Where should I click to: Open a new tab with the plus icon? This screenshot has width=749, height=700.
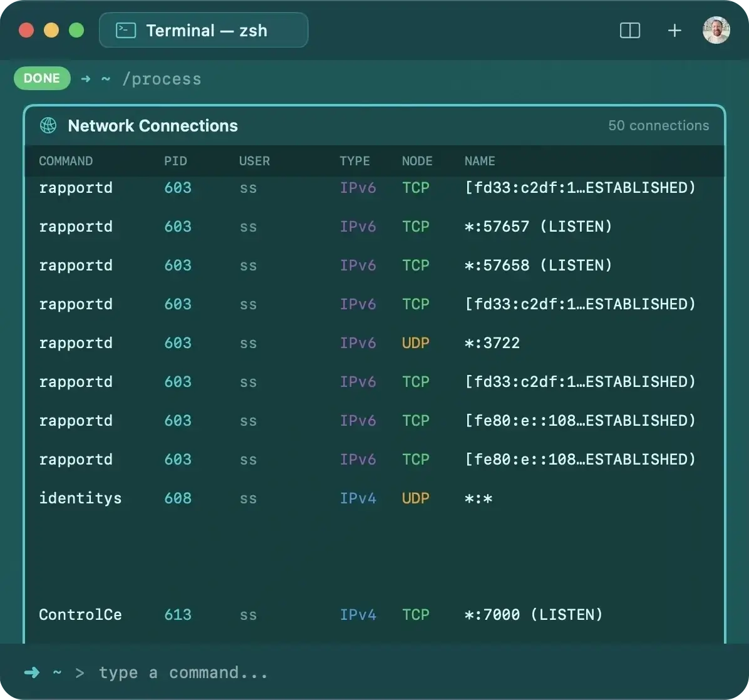tap(674, 30)
